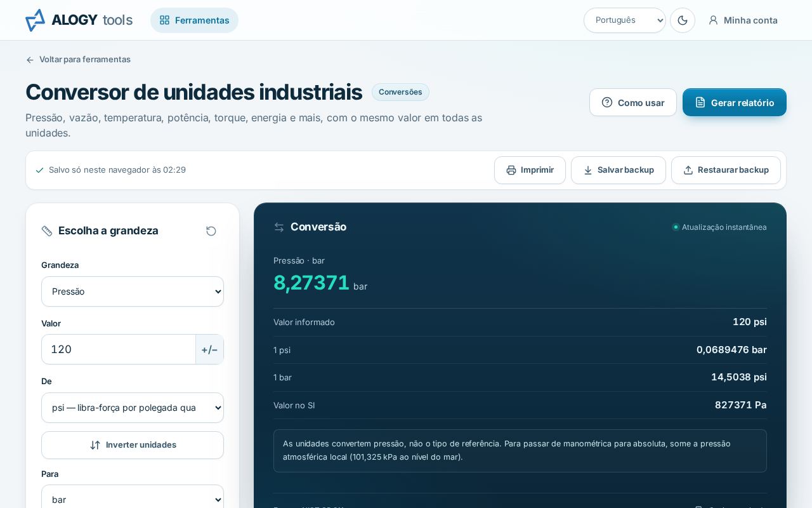
Task: Click the note about pressão manométrica
Action: click(x=520, y=451)
